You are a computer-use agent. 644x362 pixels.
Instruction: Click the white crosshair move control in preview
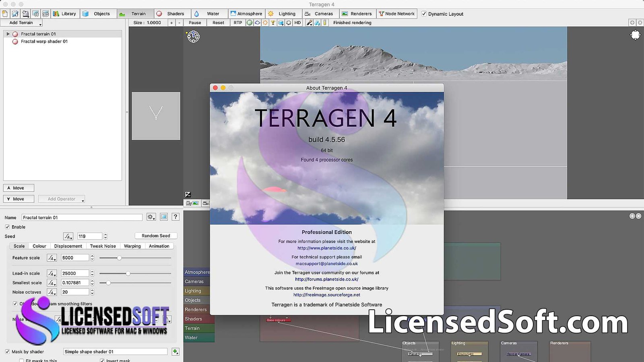(635, 35)
